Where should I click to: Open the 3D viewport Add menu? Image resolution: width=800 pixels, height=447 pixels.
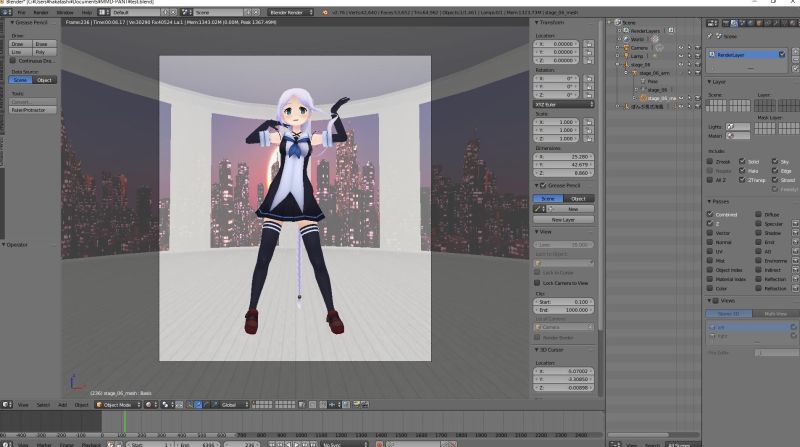click(x=62, y=405)
